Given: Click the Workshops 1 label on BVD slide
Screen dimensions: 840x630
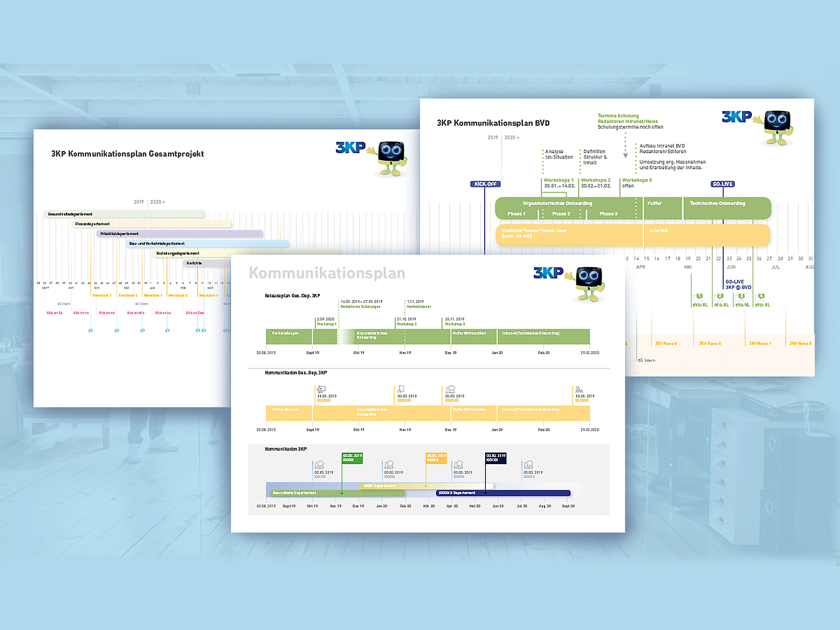Looking at the screenshot, I should pos(558,180).
